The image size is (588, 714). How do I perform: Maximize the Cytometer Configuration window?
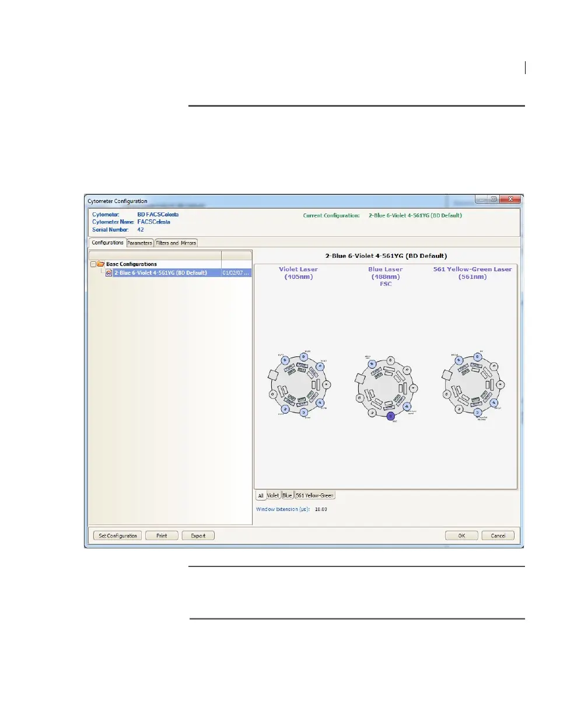click(494, 199)
